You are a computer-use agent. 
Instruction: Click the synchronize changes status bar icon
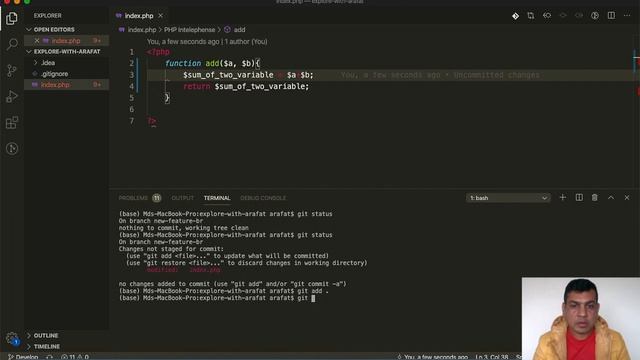click(49, 357)
